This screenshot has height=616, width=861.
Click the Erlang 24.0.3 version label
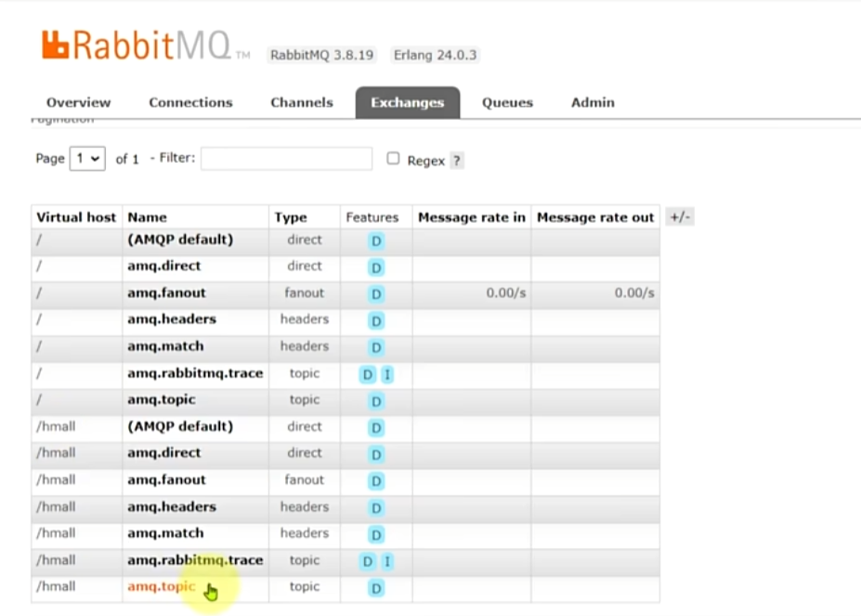[435, 55]
